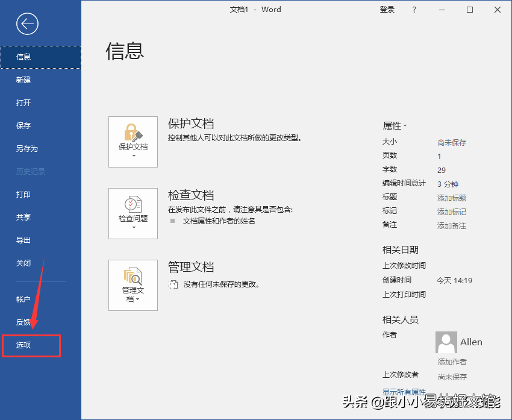Click the small document icon beside 没有任何未保存的更改
Image resolution: width=512 pixels, height=420 pixels.
pos(173,284)
